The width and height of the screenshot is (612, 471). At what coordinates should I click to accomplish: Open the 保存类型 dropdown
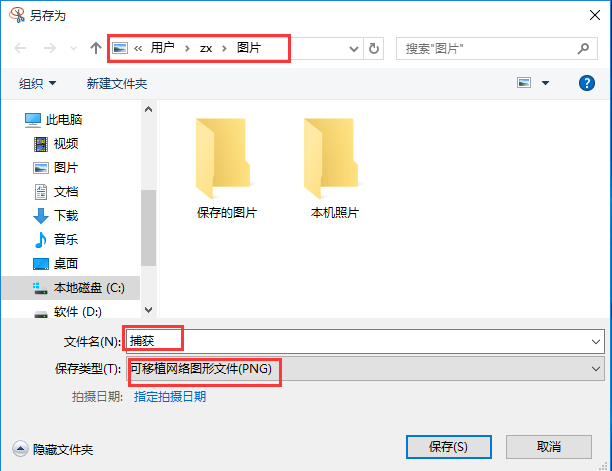(595, 368)
